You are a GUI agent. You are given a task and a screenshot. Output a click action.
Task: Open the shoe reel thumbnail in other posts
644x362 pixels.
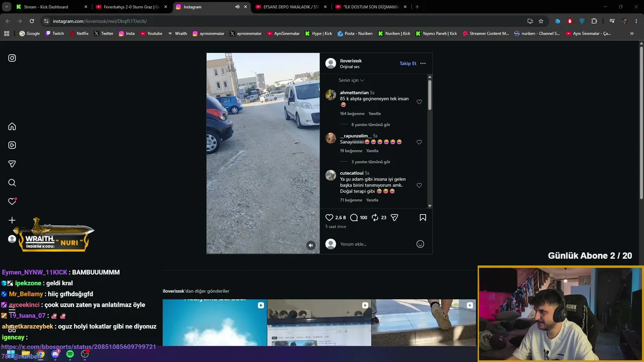424,323
